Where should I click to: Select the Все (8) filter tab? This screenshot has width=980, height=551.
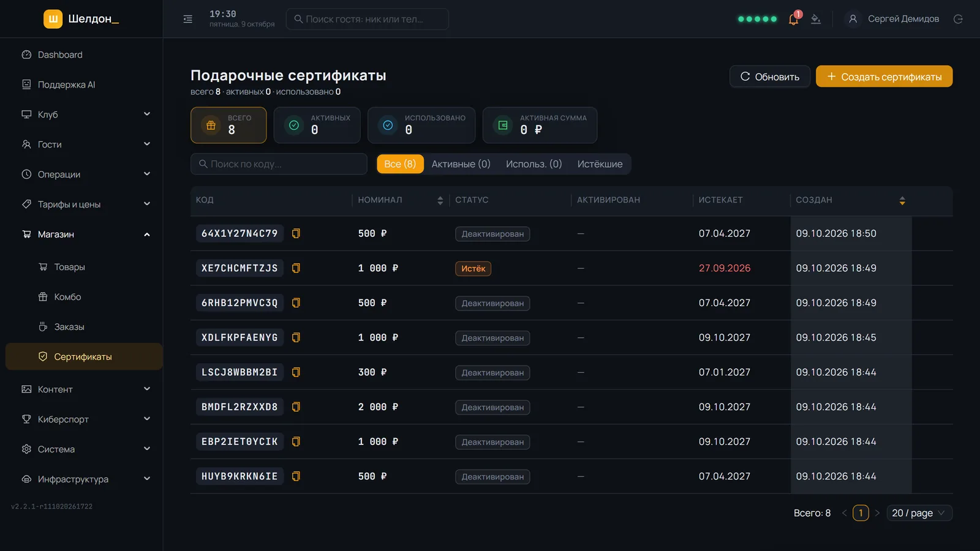(x=400, y=164)
